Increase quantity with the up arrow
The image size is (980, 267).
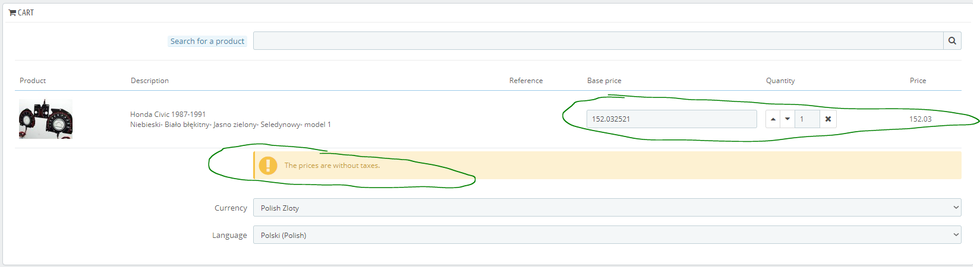tap(773, 119)
